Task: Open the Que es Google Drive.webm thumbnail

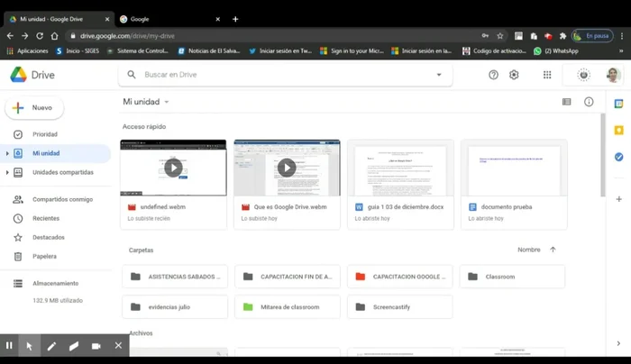Action: [x=287, y=168]
